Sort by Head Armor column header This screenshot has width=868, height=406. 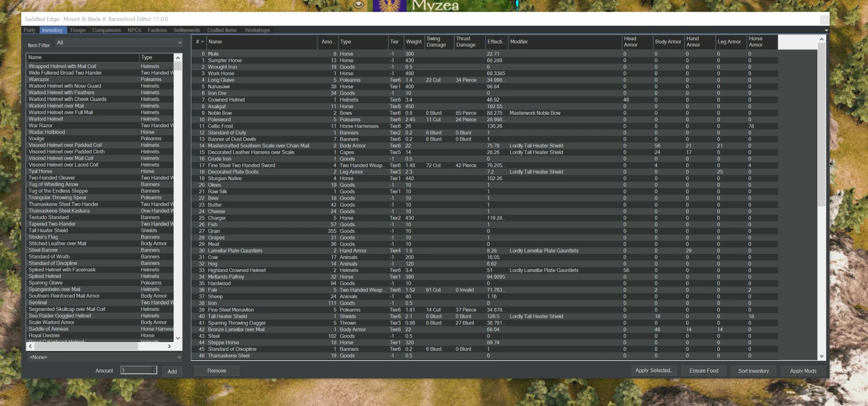pyautogui.click(x=637, y=42)
